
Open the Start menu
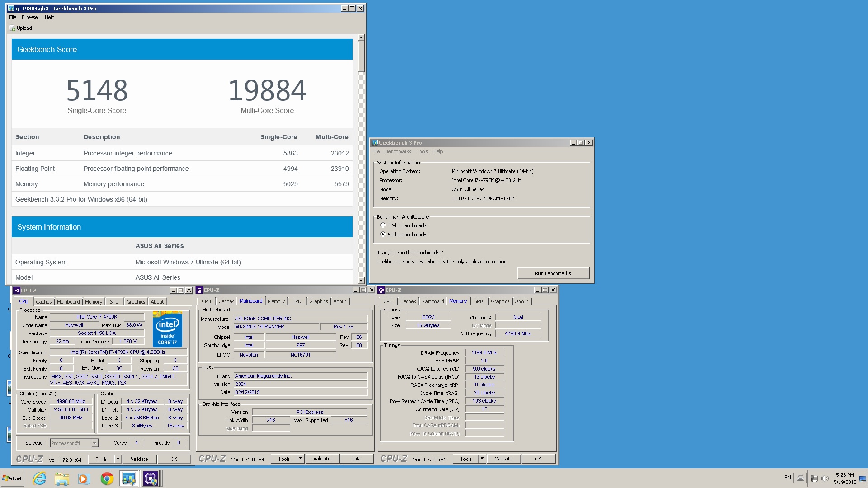coord(12,479)
